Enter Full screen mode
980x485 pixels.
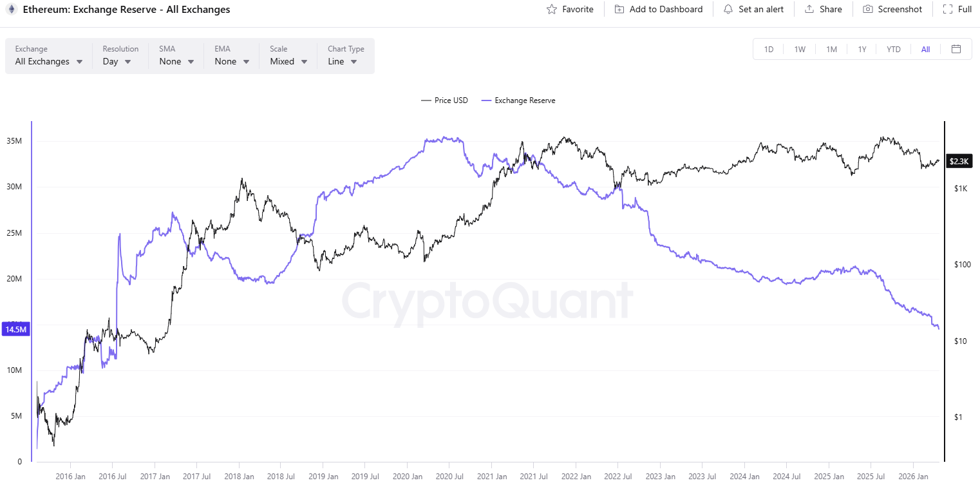(946, 9)
